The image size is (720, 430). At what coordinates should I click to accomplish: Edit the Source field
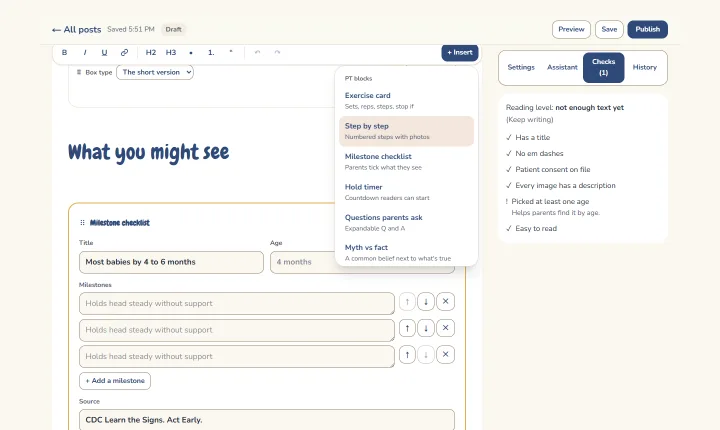tap(267, 420)
